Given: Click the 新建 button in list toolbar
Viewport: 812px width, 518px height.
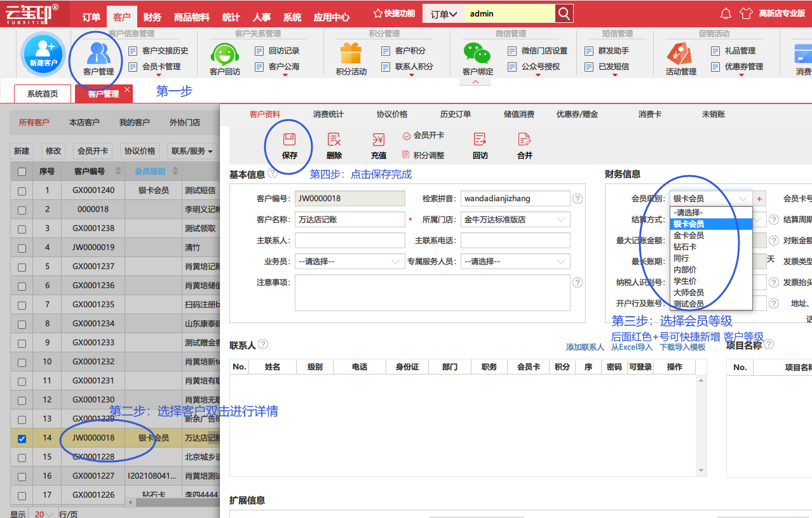Looking at the screenshot, I should click(x=22, y=151).
